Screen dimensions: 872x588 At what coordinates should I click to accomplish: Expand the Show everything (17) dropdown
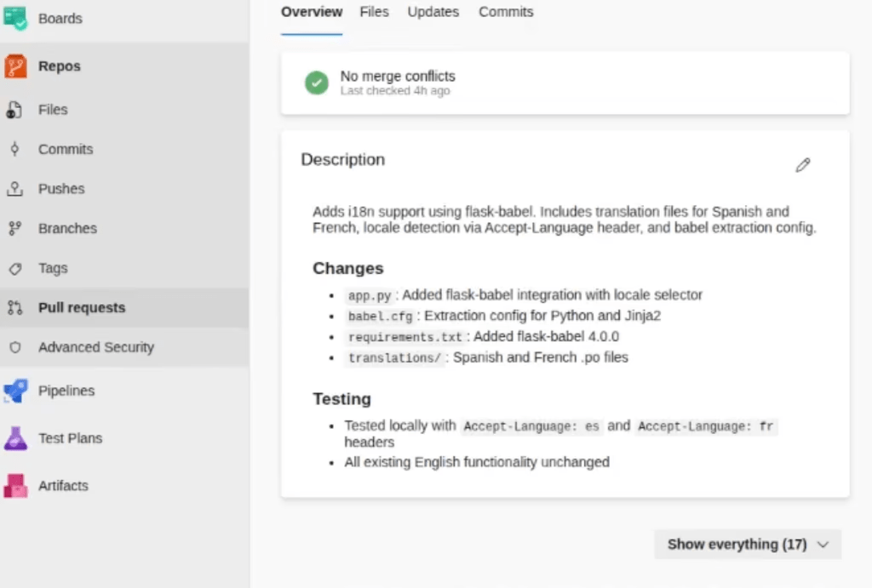(748, 544)
